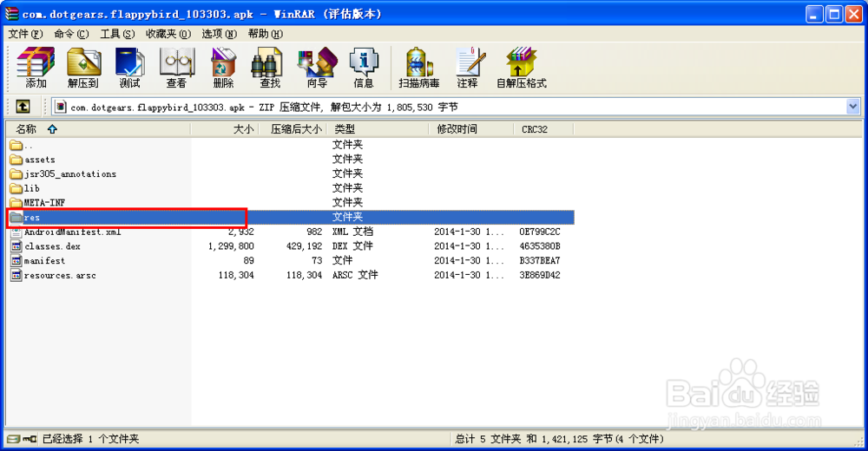Image resolution: width=868 pixels, height=451 pixels.
Task: Launch the Wizard (向导) toolbar icon
Action: (317, 68)
